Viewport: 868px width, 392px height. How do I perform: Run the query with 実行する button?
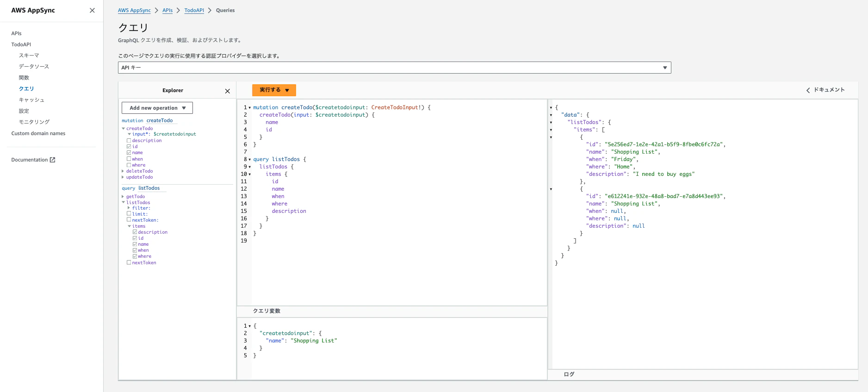[x=274, y=90]
